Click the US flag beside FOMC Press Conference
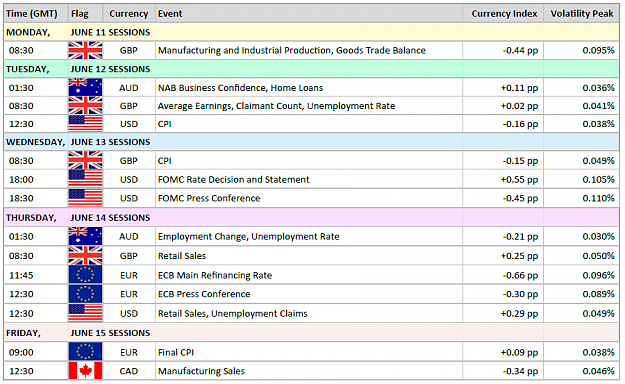625x384 pixels. pyautogui.click(x=85, y=198)
